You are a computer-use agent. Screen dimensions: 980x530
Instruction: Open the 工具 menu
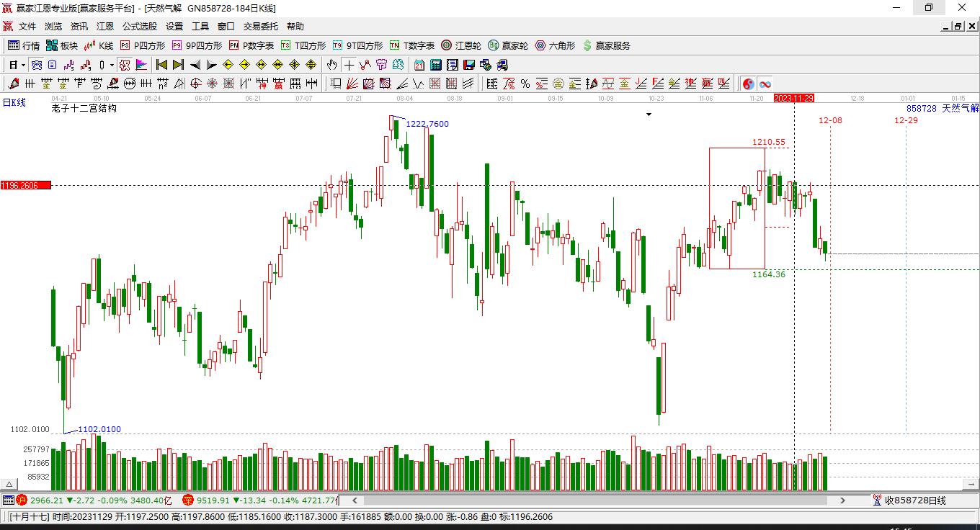point(200,27)
